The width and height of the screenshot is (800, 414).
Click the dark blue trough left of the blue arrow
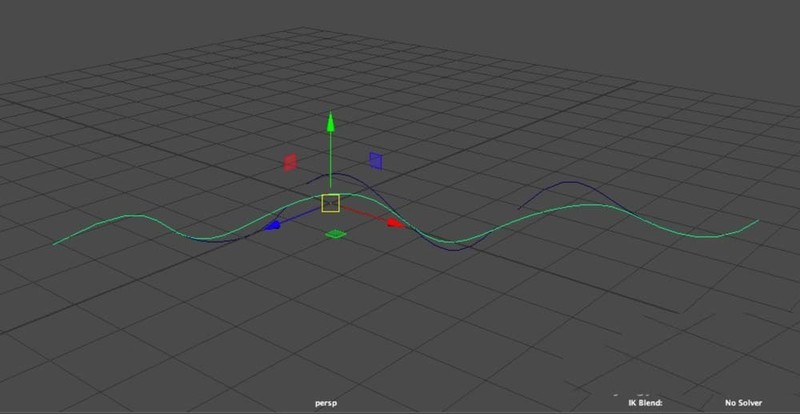[x=215, y=240]
